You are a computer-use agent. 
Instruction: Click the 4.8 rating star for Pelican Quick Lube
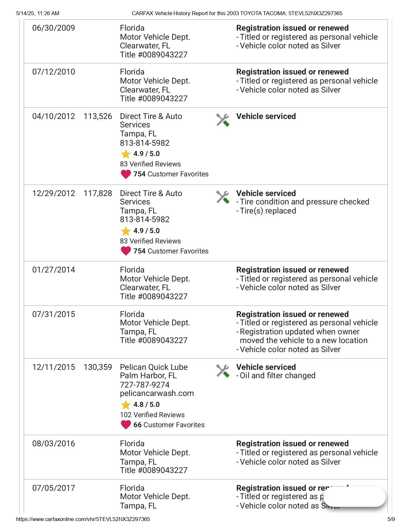[x=126, y=405]
